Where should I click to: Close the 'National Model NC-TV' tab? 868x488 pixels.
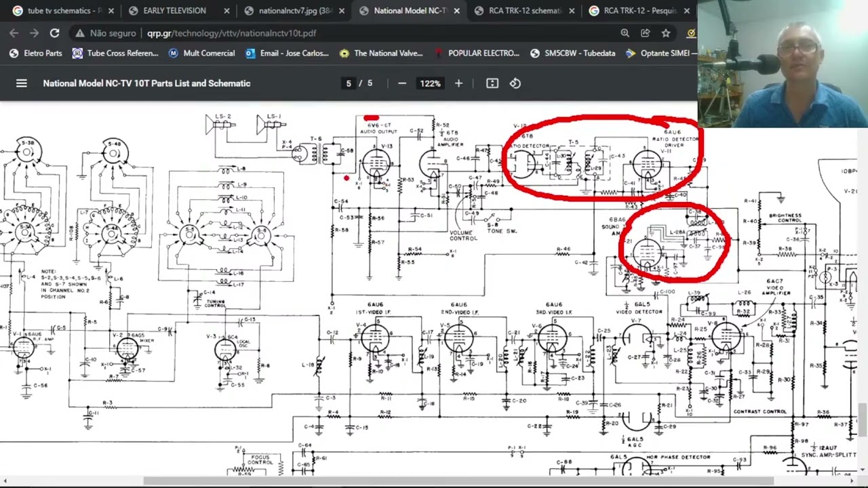pyautogui.click(x=456, y=11)
